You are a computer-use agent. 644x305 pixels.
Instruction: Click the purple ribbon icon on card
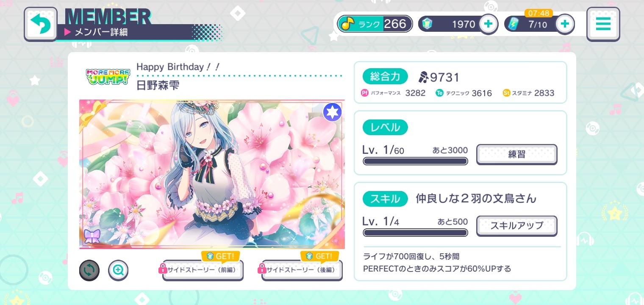[x=92, y=236]
